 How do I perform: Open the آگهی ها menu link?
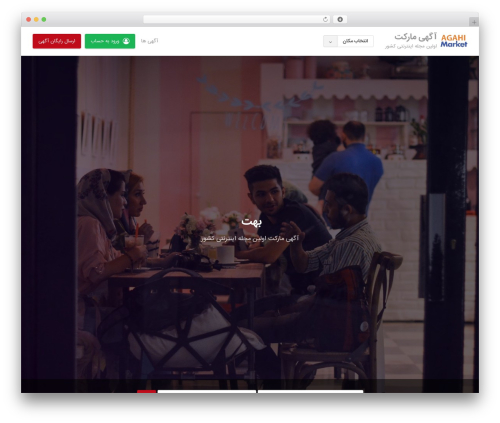pyautogui.click(x=149, y=41)
